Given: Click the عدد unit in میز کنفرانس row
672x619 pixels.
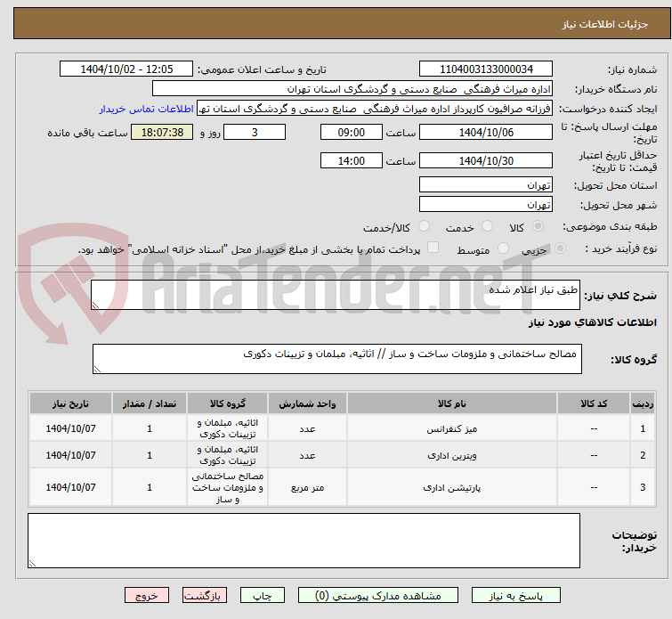Looking at the screenshot, I should pyautogui.click(x=307, y=428).
